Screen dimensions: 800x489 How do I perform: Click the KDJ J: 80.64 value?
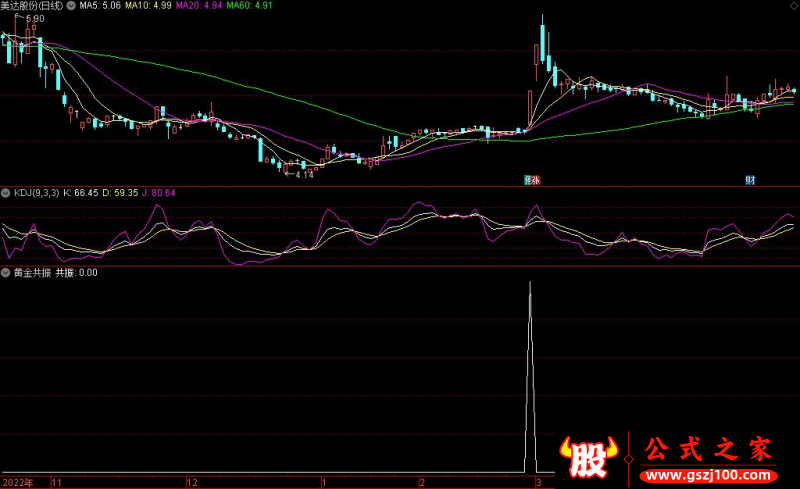pos(157,192)
